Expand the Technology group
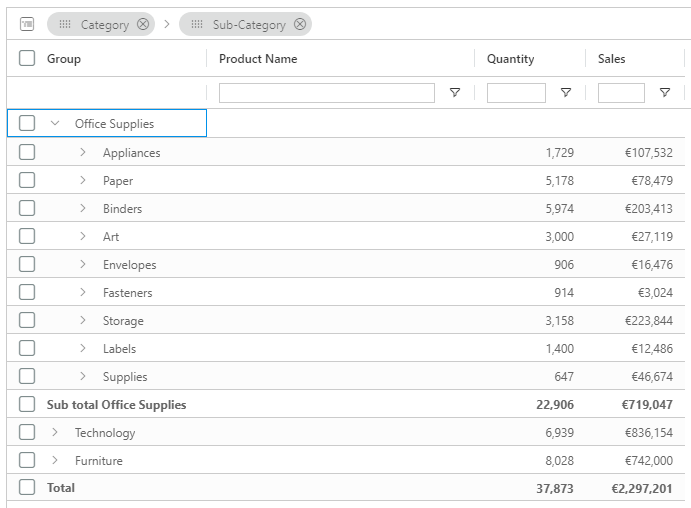691x508 pixels. pyautogui.click(x=55, y=433)
